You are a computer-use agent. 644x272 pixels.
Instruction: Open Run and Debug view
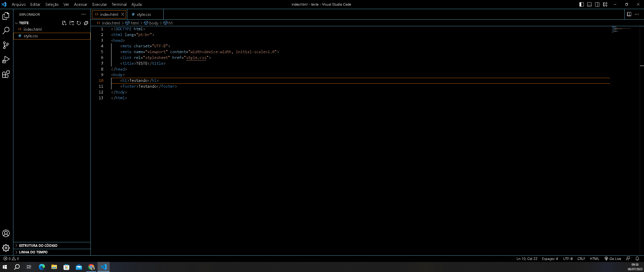pyautogui.click(x=6, y=60)
